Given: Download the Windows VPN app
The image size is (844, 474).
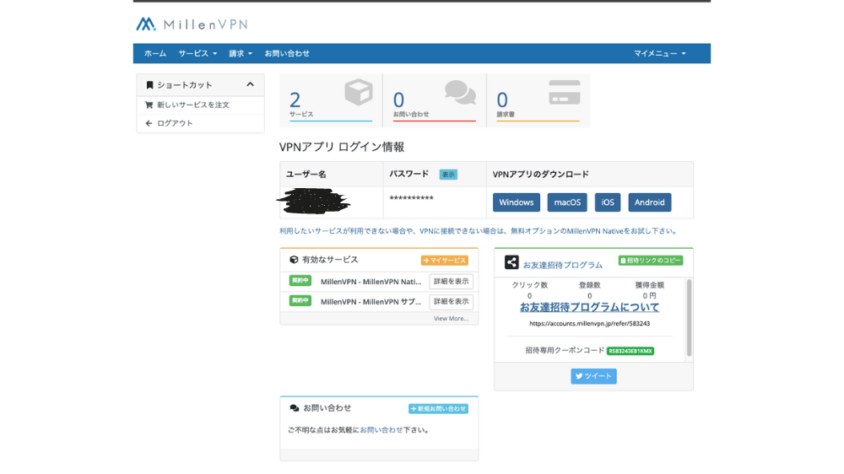Looking at the screenshot, I should 516,203.
